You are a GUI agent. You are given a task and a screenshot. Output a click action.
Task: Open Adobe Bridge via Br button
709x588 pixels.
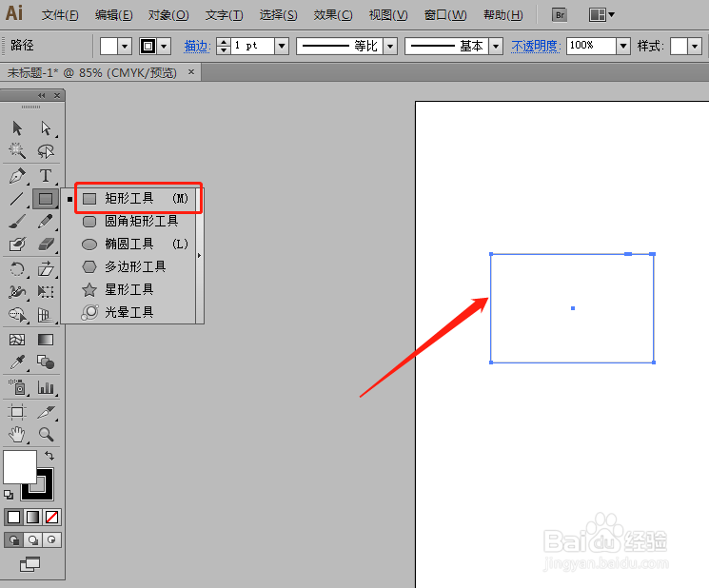click(560, 15)
